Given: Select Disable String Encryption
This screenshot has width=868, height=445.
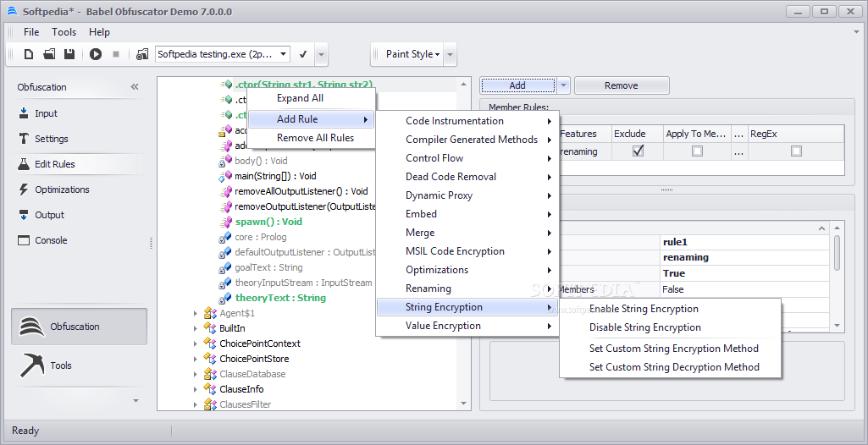Looking at the screenshot, I should pyautogui.click(x=670, y=327).
